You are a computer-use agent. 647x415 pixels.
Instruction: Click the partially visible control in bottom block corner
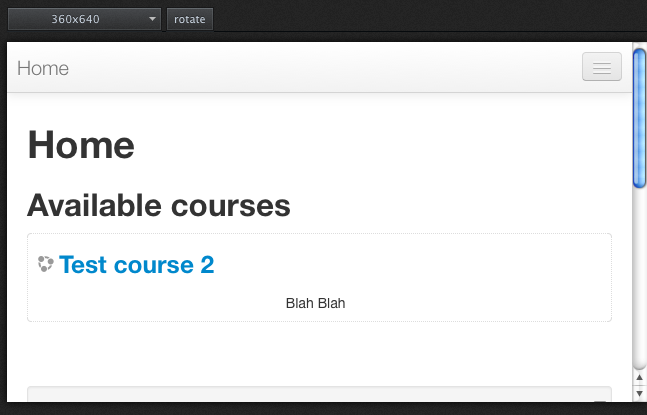tap(600, 401)
